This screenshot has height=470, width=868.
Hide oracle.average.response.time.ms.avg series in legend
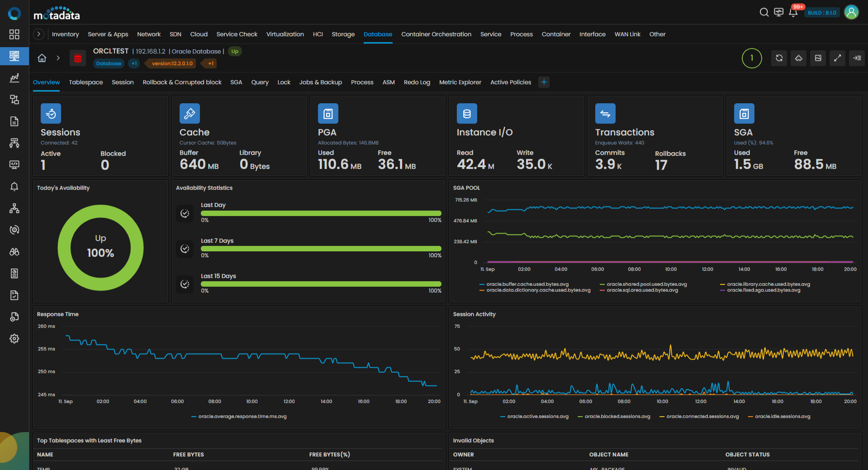click(242, 417)
